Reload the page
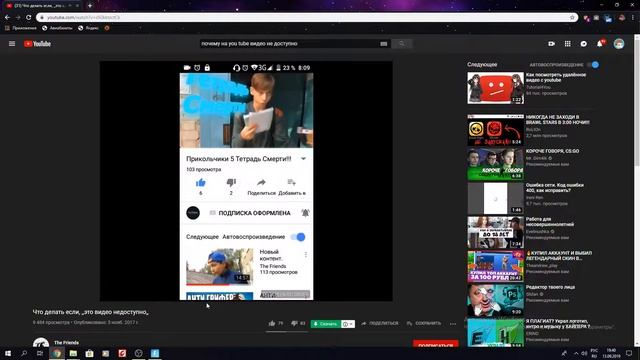The width and height of the screenshot is (640, 360). (x=29, y=18)
